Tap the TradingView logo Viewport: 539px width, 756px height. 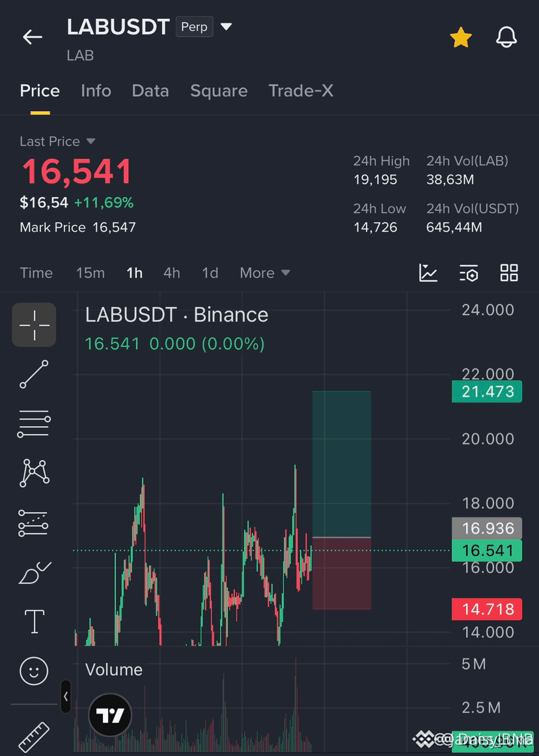coord(111,715)
